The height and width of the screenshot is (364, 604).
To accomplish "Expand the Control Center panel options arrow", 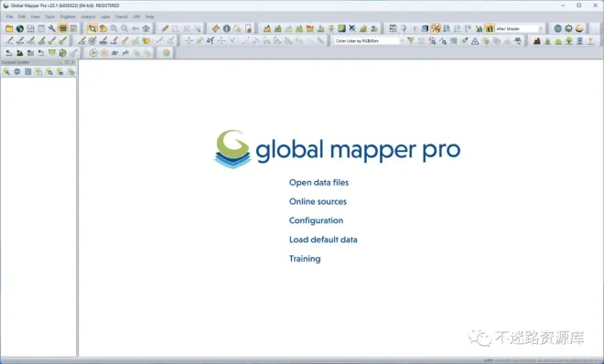I will pos(60,62).
